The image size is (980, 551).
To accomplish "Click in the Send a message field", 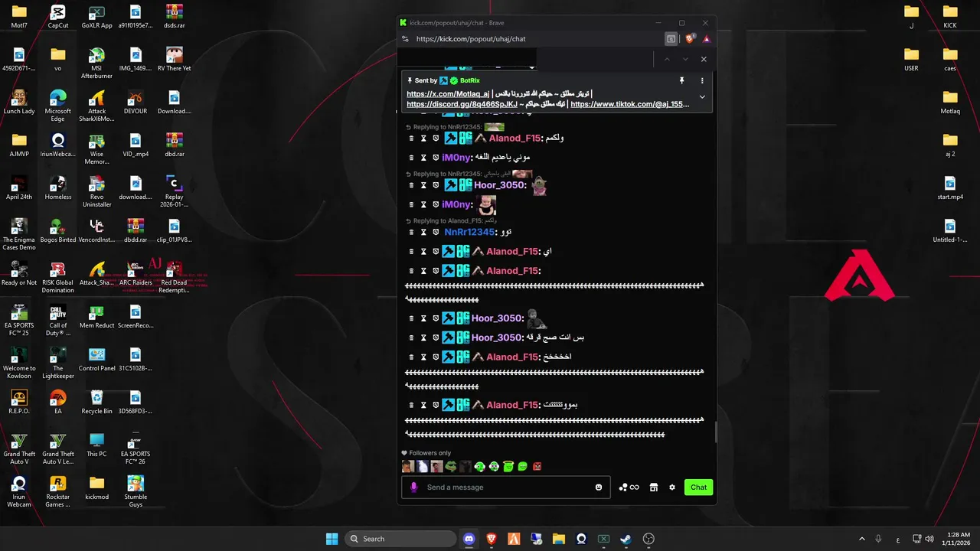I will tap(506, 487).
